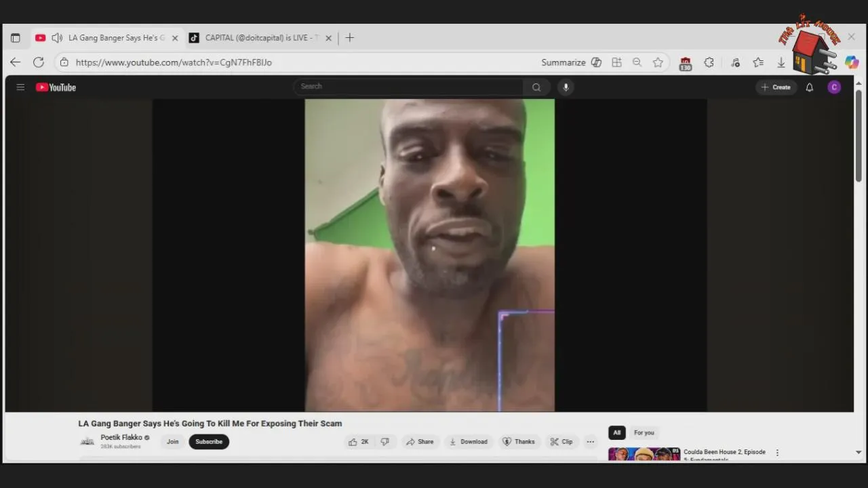Open the purple C account avatar menu

pyautogui.click(x=834, y=87)
